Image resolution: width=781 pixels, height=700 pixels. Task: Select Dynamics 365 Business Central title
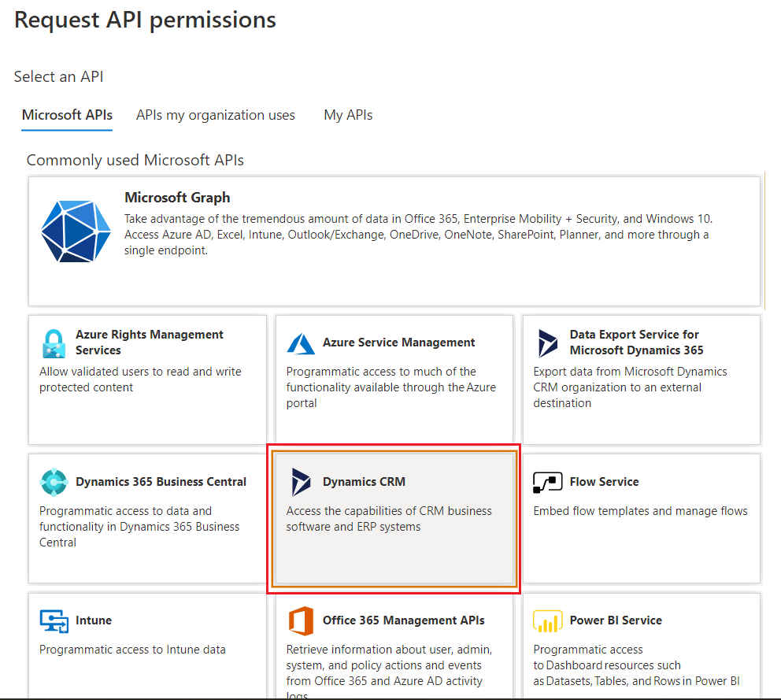161,482
